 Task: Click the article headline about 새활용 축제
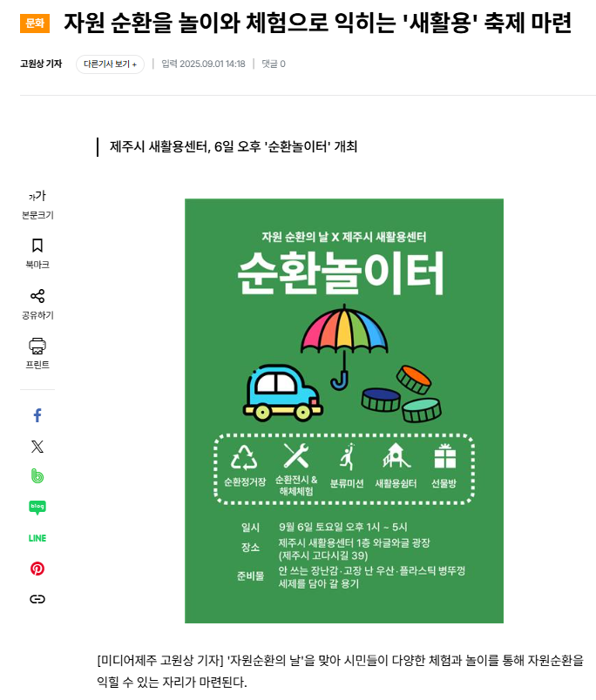(x=318, y=23)
